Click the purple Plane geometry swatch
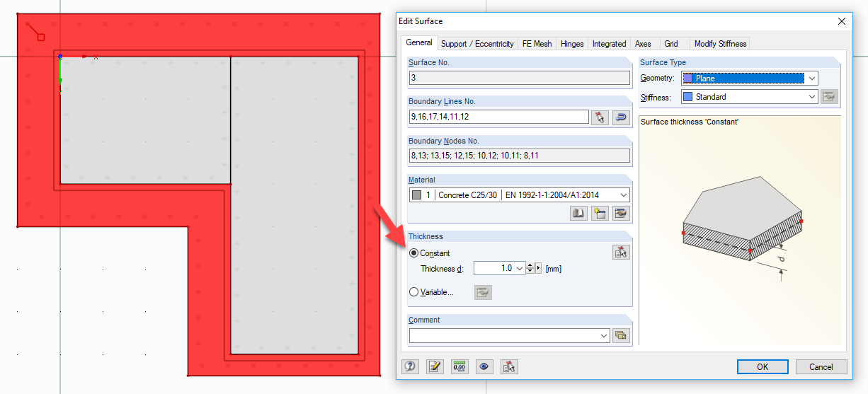The height and width of the screenshot is (394, 868). (x=688, y=79)
